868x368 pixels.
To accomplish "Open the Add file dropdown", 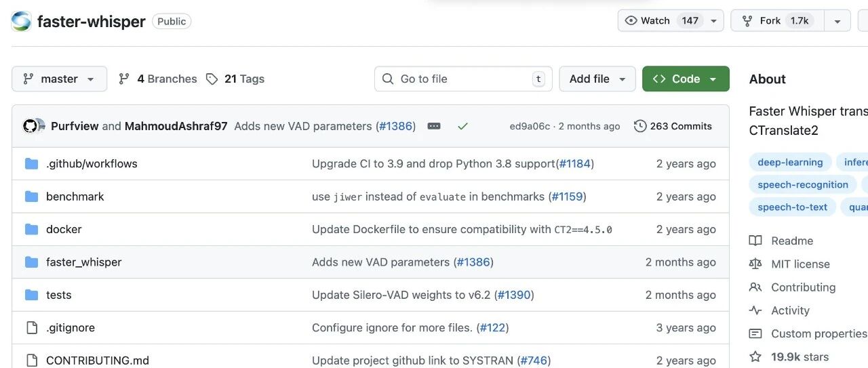I will coord(597,79).
